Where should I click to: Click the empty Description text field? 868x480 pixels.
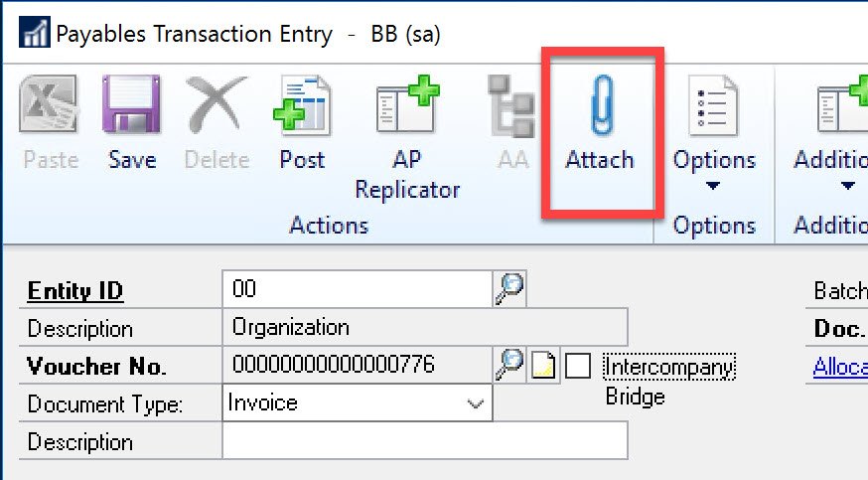pos(425,441)
